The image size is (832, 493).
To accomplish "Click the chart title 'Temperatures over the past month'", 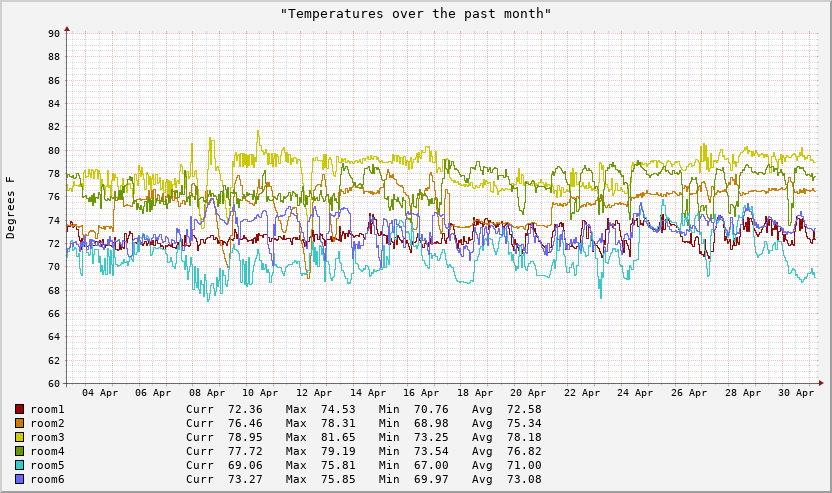I will point(416,13).
